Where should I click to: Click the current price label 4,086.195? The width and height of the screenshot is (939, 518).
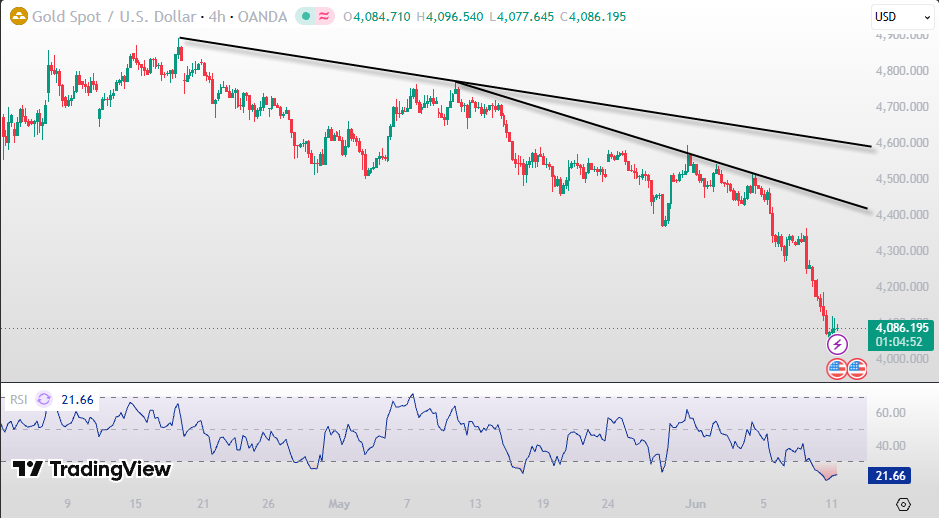pyautogui.click(x=902, y=328)
